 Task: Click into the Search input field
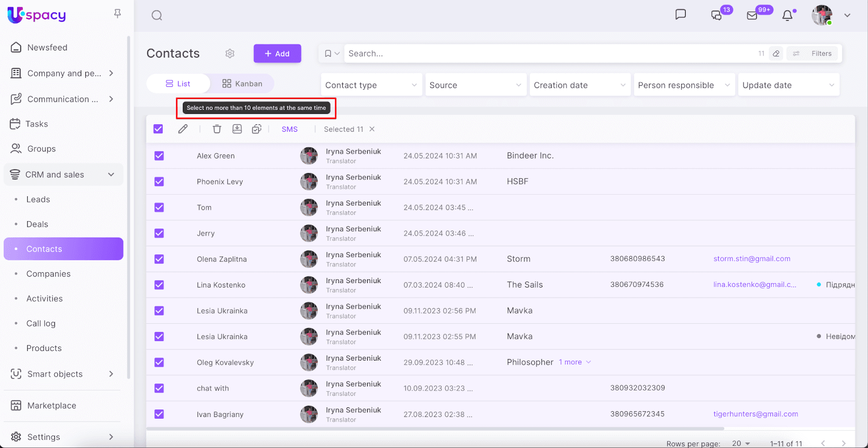tap(548, 54)
